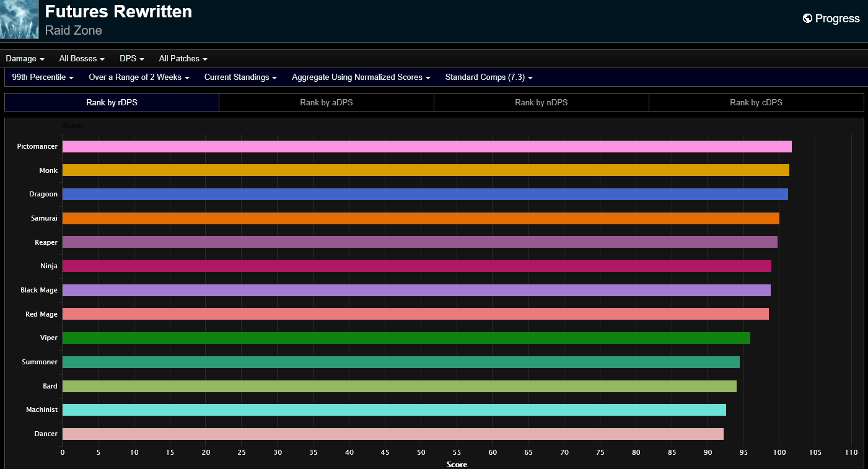Switch to the Rank by cDPS tab

coord(756,102)
